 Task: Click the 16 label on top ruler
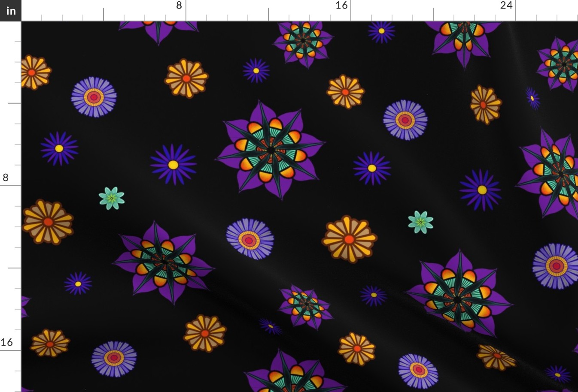click(341, 6)
